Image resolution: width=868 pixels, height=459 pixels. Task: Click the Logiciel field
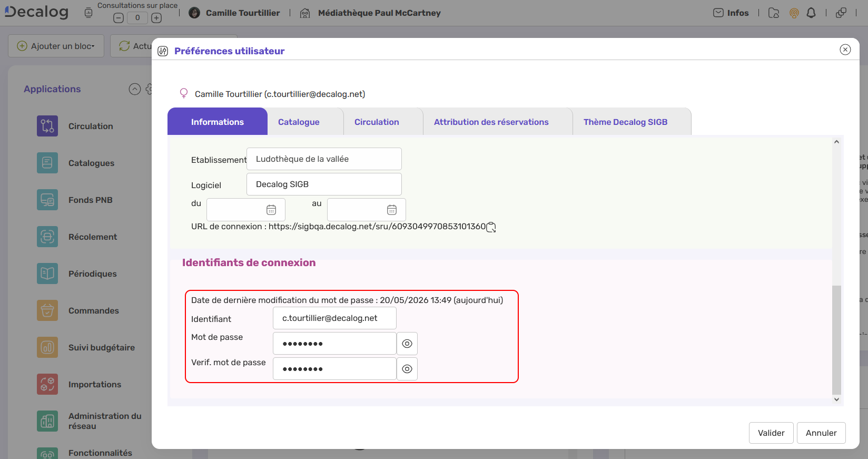324,184
